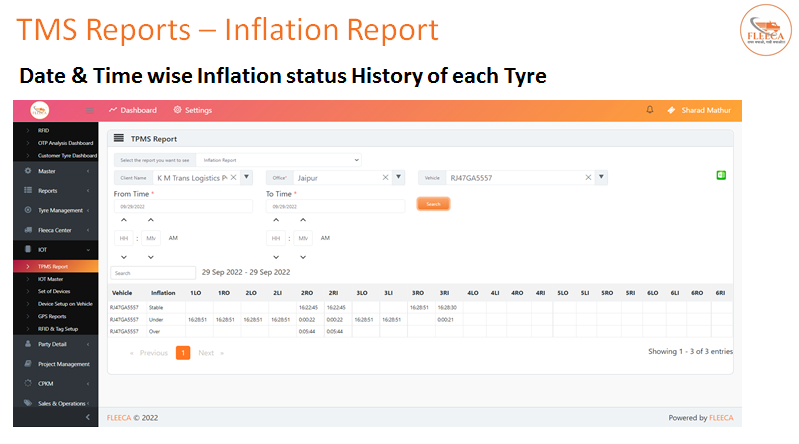This screenshot has width=799, height=444.
Task: Clear the Client Name field X
Action: click(x=233, y=177)
